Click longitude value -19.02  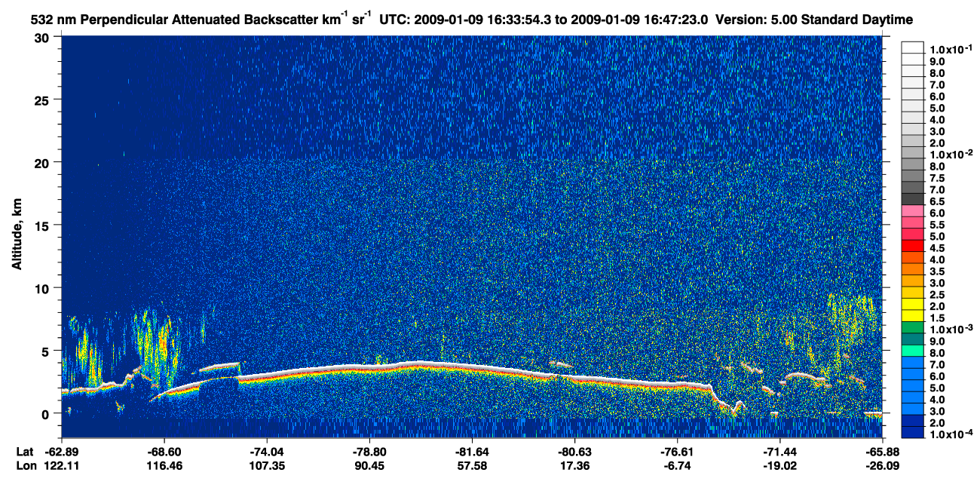(779, 466)
